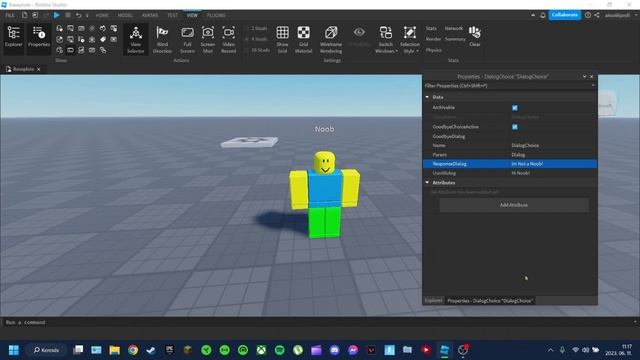The width and height of the screenshot is (640, 360).
Task: Collapse the Attributes section
Action: pyautogui.click(x=427, y=182)
